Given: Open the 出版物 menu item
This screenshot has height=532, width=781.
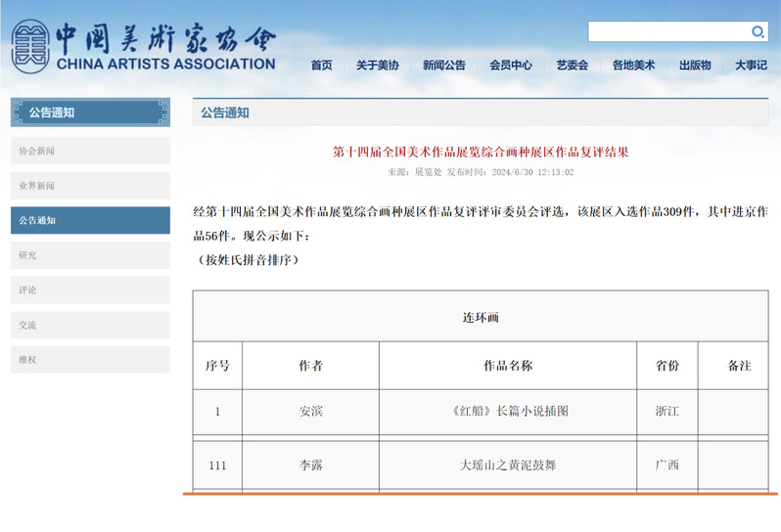Looking at the screenshot, I should [695, 66].
